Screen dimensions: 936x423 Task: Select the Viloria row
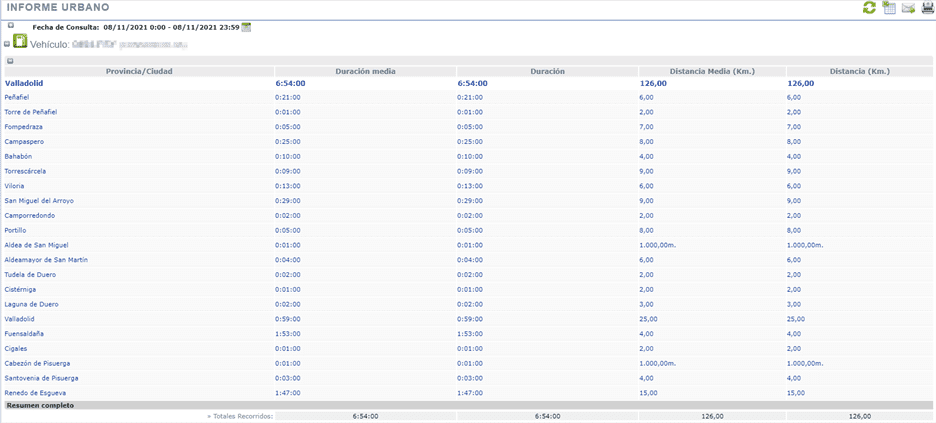(x=468, y=186)
